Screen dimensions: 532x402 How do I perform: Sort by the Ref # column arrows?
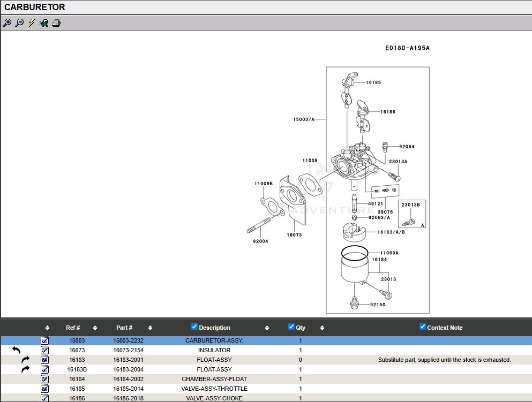tap(95, 328)
